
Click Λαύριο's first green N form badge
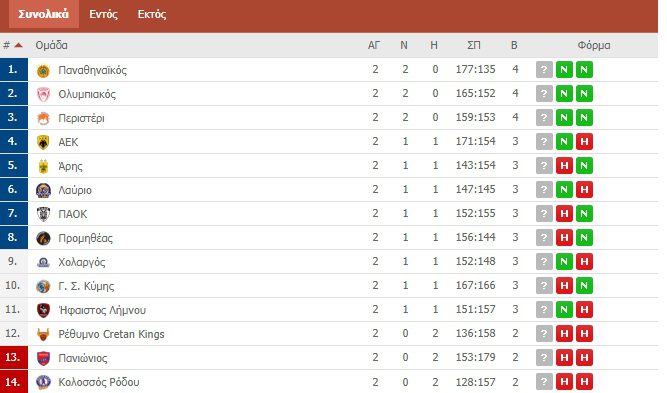click(564, 190)
